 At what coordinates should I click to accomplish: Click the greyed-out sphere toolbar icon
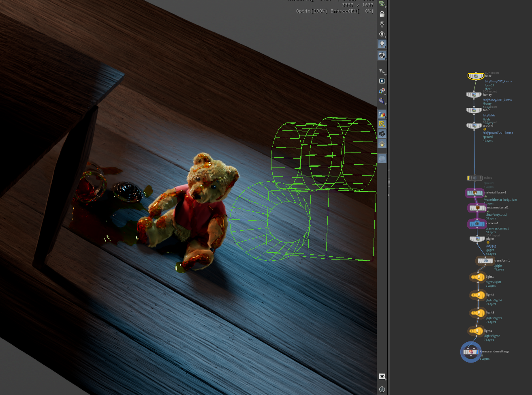click(382, 158)
